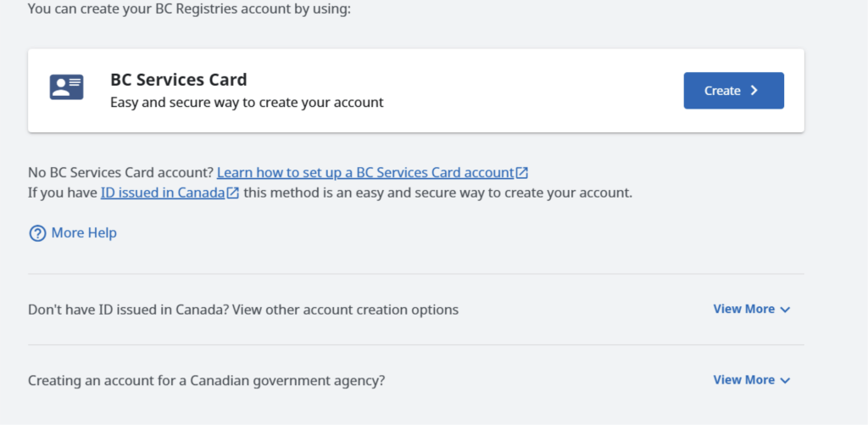This screenshot has width=868, height=425.
Task: Open the More Help text link
Action: [84, 232]
